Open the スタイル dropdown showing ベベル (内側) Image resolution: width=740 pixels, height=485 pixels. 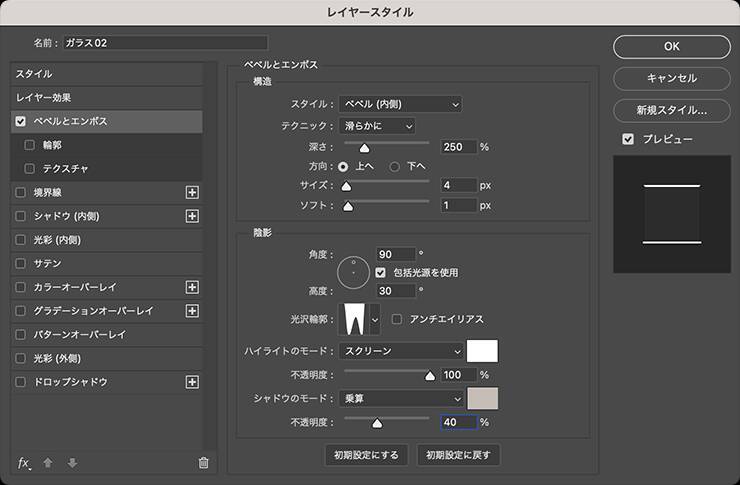coord(400,104)
